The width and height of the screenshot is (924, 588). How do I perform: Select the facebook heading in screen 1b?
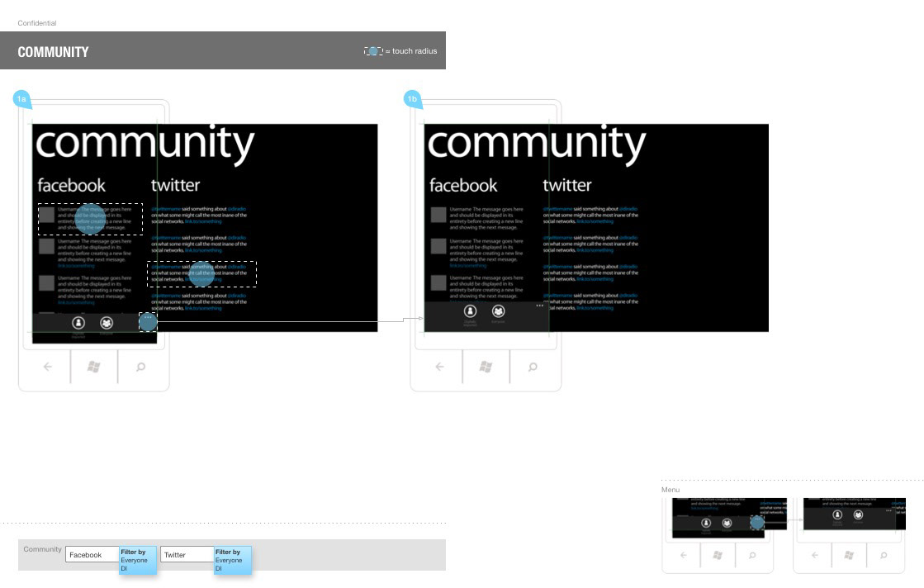(463, 185)
